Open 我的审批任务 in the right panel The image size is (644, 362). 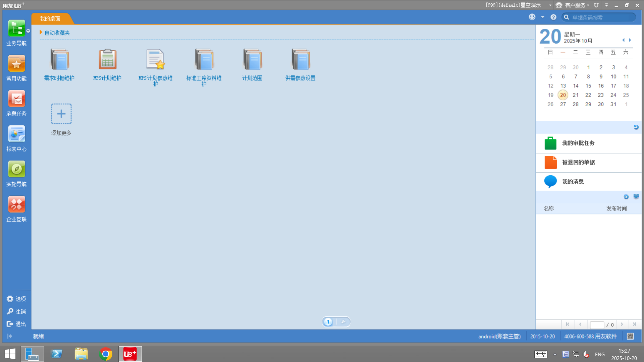click(578, 143)
